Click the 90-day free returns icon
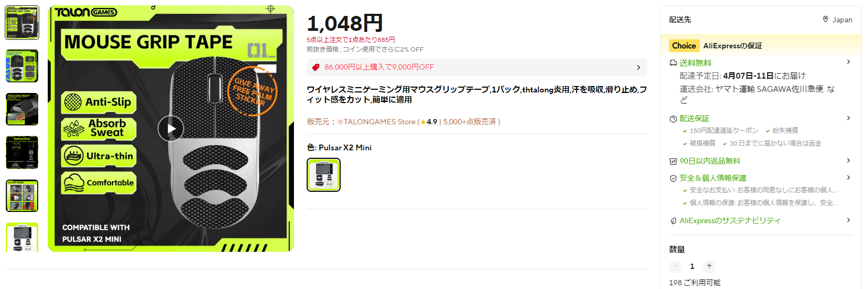 673,161
